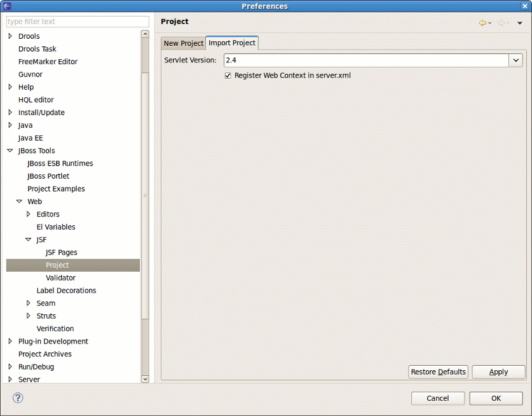Expand the Drools tree node
Screen dimensions: 532x416
pos(10,36)
